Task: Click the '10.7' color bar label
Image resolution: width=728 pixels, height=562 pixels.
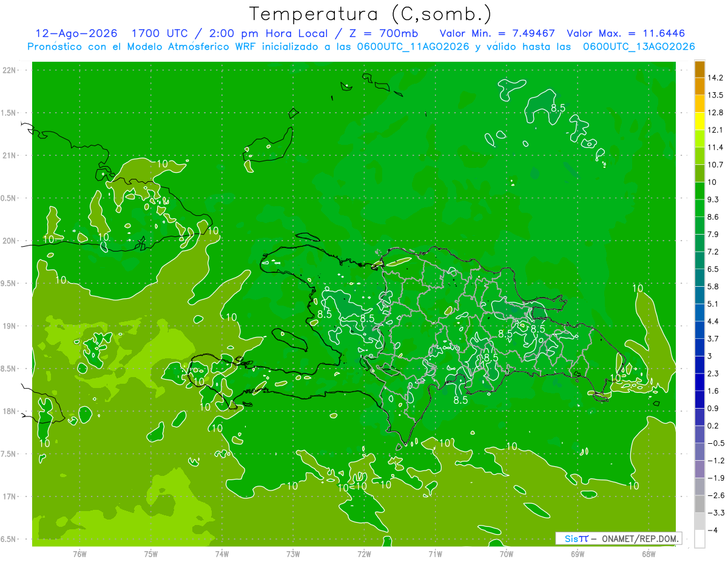Action: coord(716,165)
